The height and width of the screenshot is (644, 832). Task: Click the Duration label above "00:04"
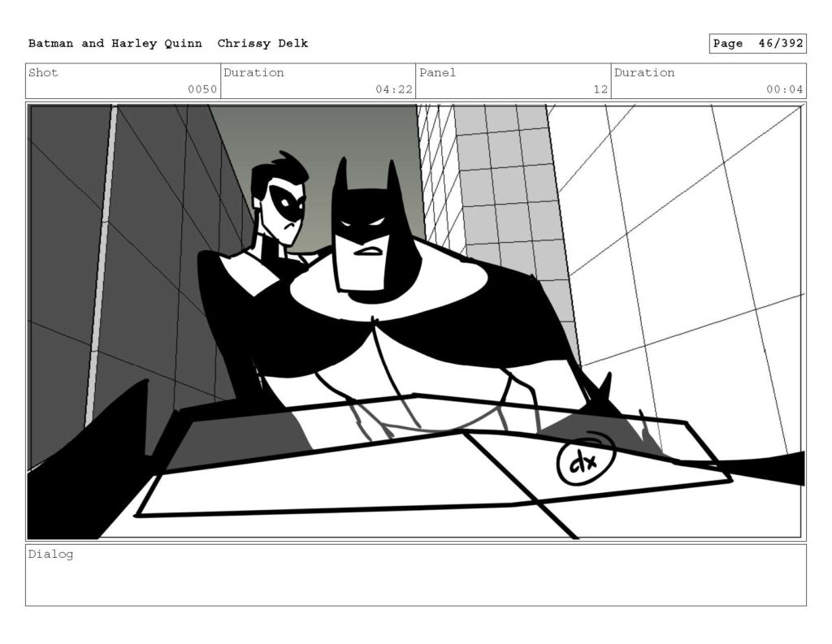644,72
